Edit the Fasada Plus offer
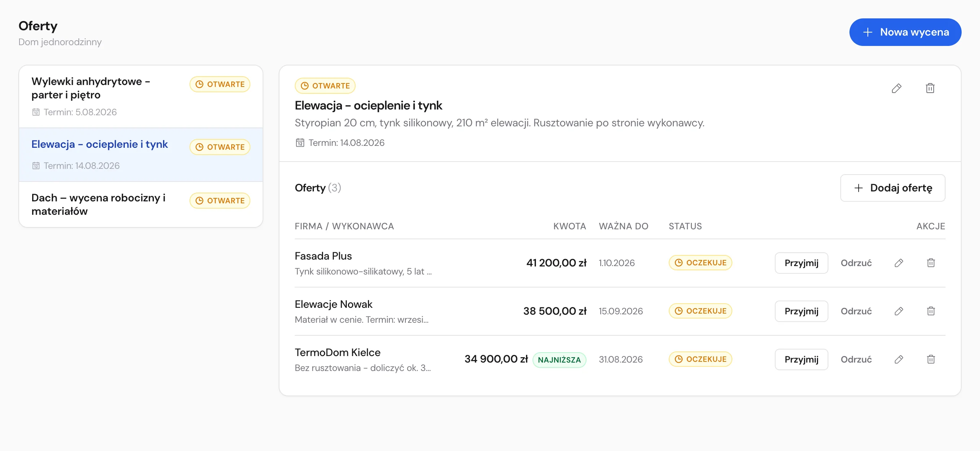The image size is (980, 451). point(899,263)
